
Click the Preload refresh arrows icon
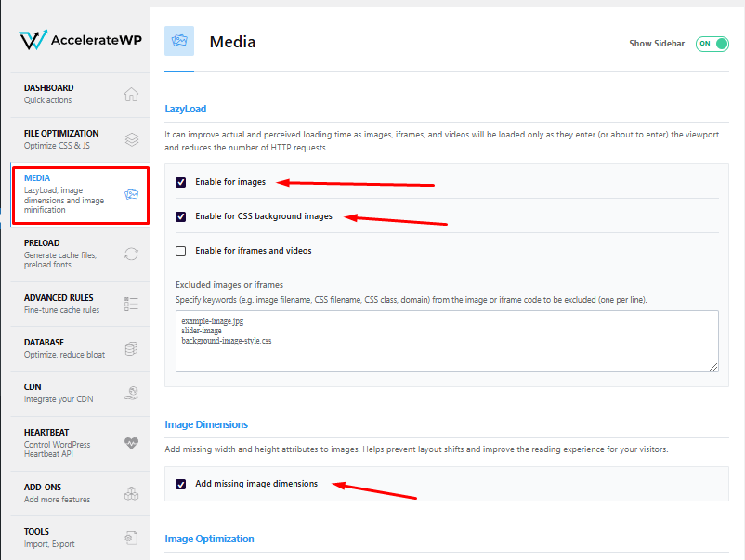click(131, 254)
